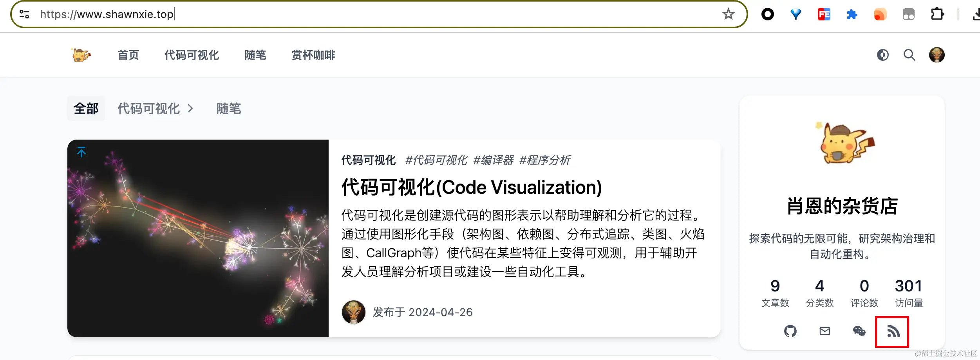Select the 代码可视化 category tab
The image size is (980, 360).
tap(149, 109)
